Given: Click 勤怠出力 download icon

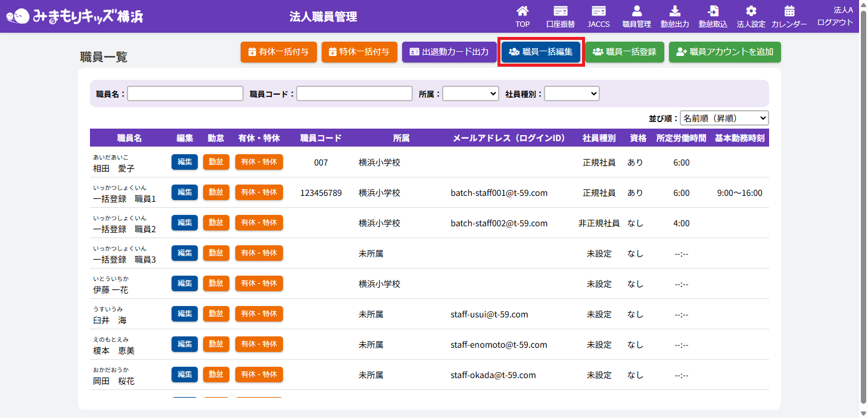Looking at the screenshot, I should tap(674, 11).
